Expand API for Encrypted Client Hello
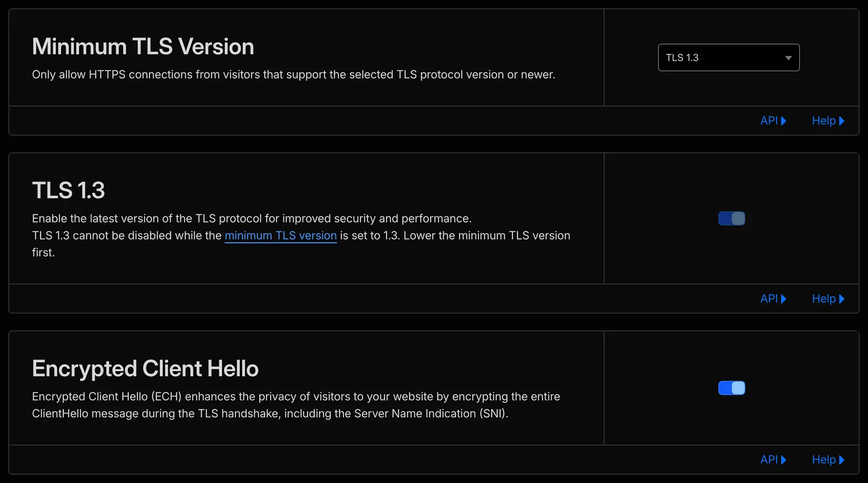The height and width of the screenshot is (483, 868). [x=773, y=460]
